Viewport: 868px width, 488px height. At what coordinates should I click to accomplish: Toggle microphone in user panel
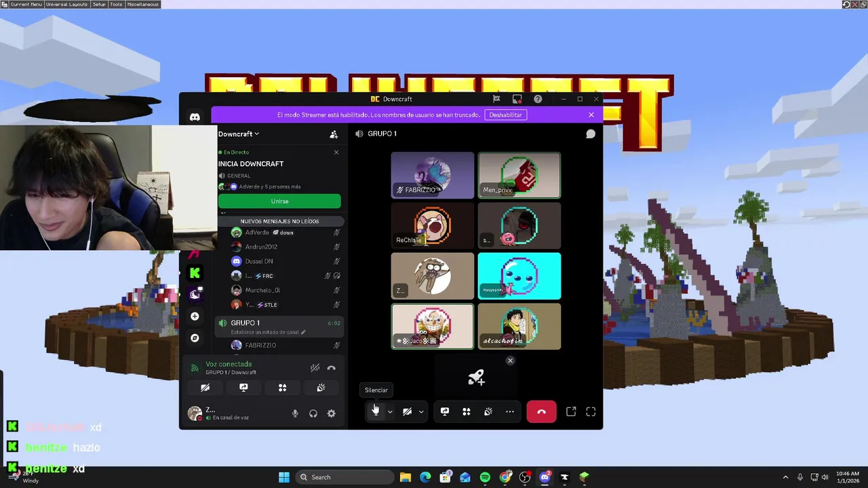[295, 413]
